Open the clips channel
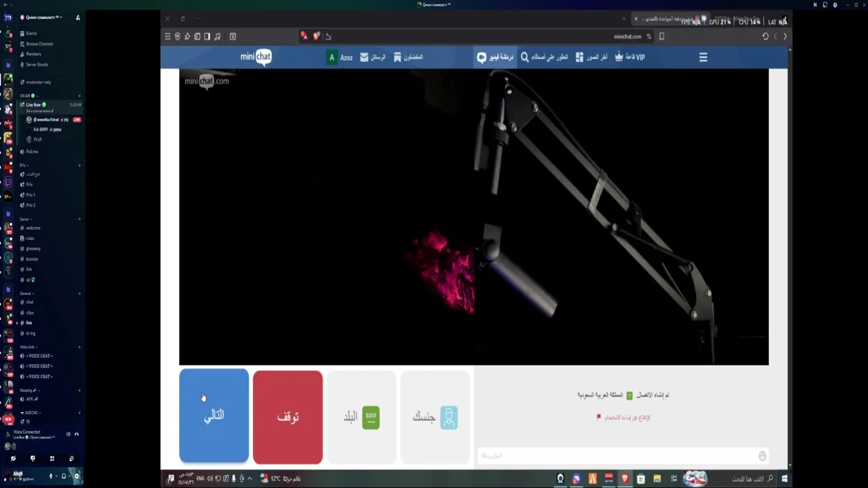The width and height of the screenshot is (868, 488). pyautogui.click(x=30, y=313)
